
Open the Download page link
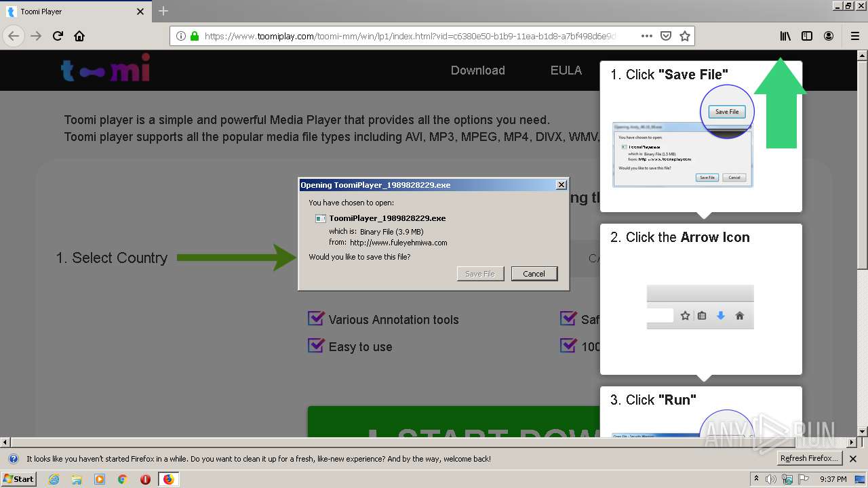click(x=478, y=70)
